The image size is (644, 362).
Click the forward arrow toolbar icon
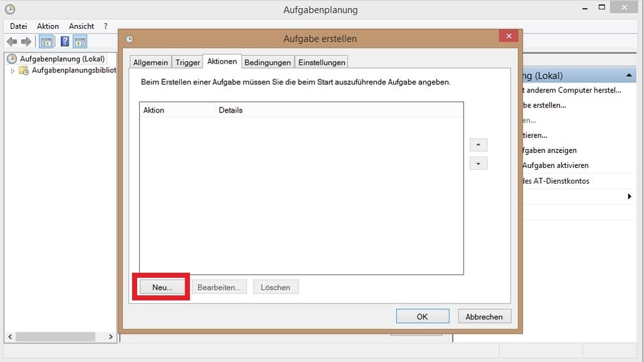pyautogui.click(x=26, y=41)
